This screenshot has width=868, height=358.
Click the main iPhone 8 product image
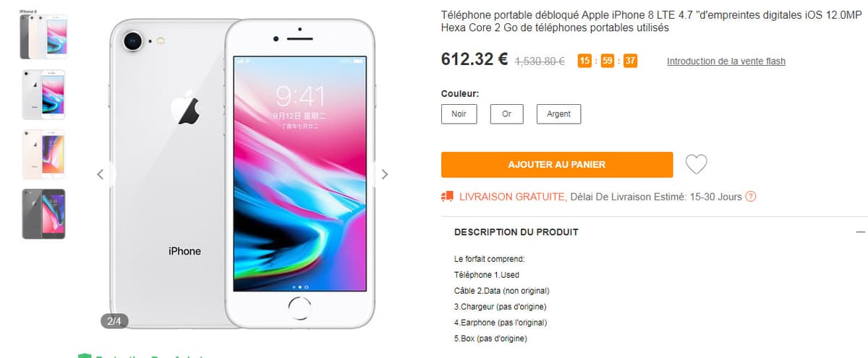pos(243,174)
